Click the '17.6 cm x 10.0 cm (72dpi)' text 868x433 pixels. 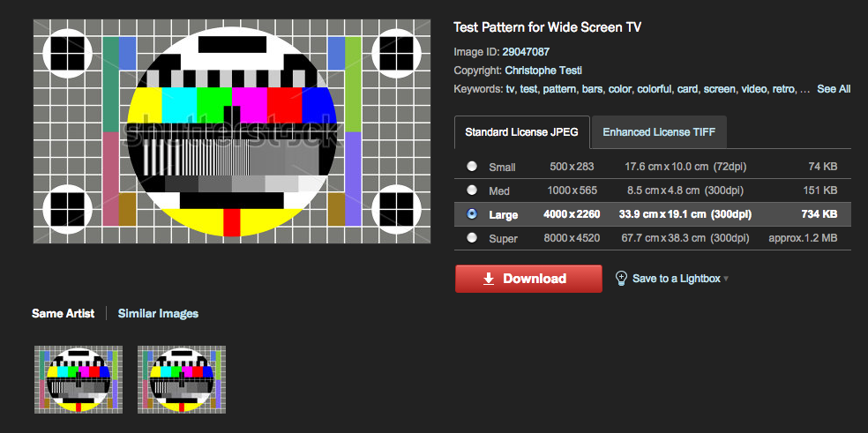[685, 167]
